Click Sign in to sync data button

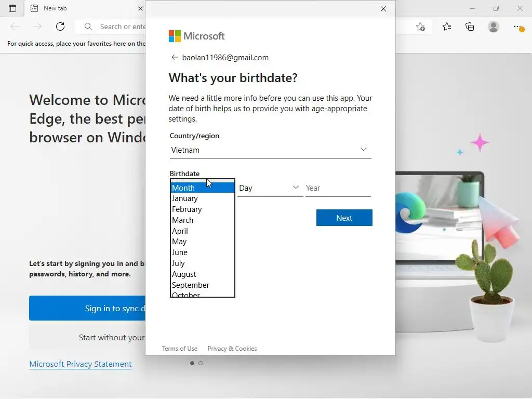coord(87,308)
